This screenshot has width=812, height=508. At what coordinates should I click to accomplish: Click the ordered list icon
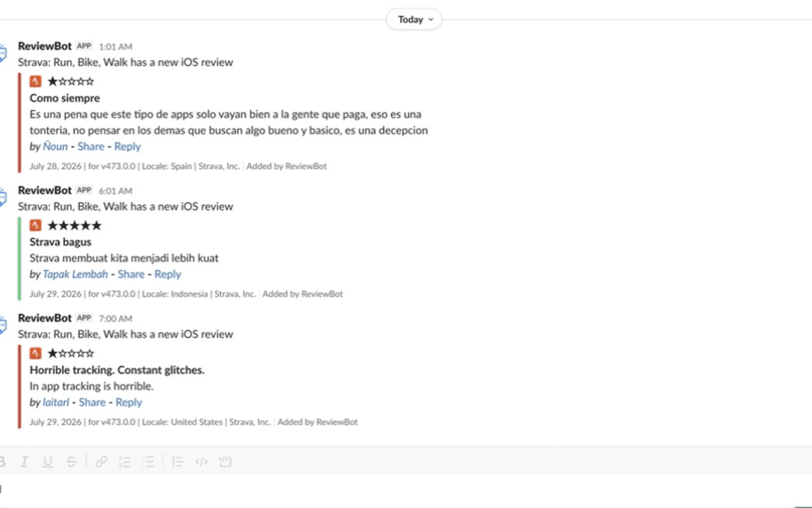click(125, 461)
